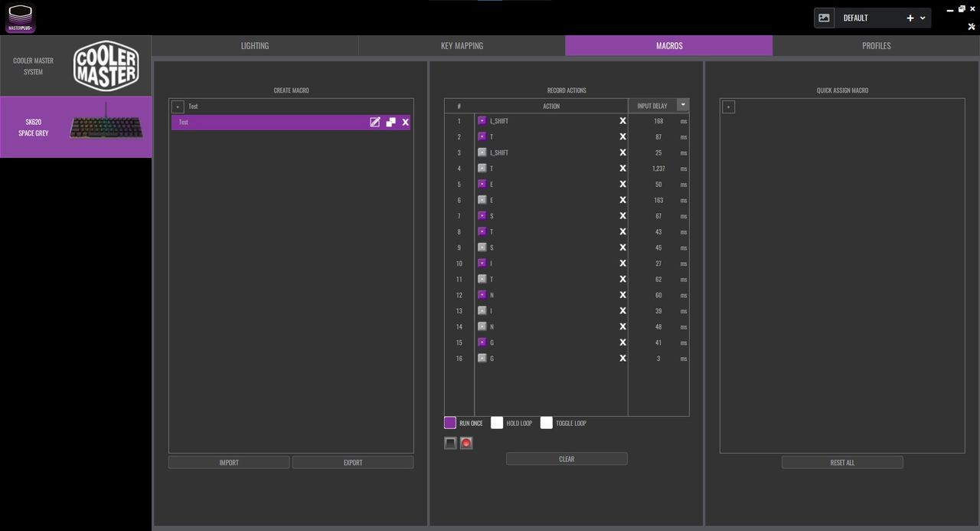980x531 pixels.
Task: Add a new profile with plus sign
Action: click(910, 18)
